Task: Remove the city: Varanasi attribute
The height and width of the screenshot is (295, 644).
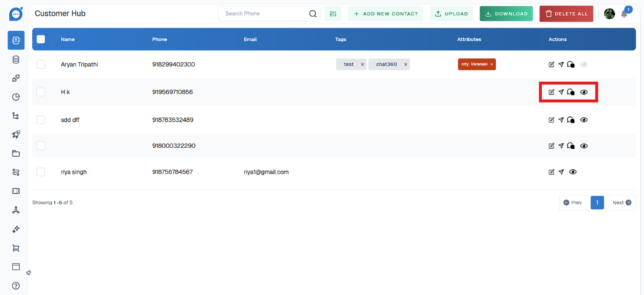Action: coord(491,65)
